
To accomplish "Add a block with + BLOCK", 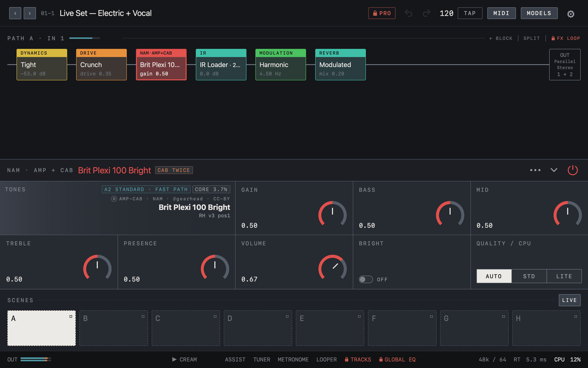I will coord(501,38).
